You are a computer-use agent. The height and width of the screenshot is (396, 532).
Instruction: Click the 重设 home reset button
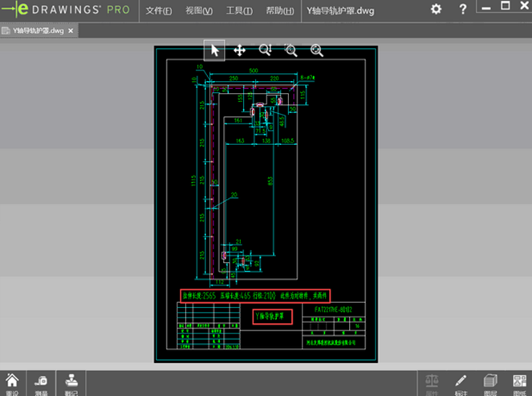coord(12,383)
